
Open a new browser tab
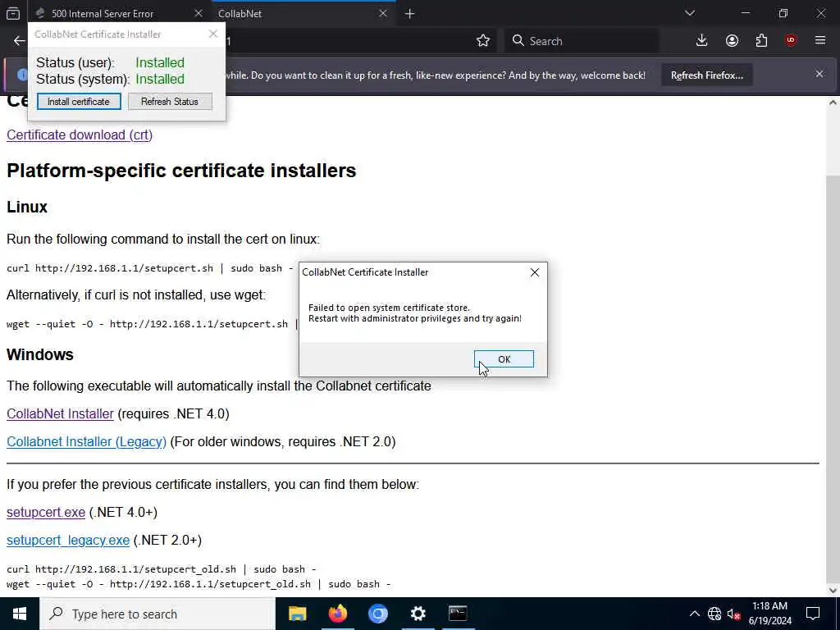[x=410, y=14]
